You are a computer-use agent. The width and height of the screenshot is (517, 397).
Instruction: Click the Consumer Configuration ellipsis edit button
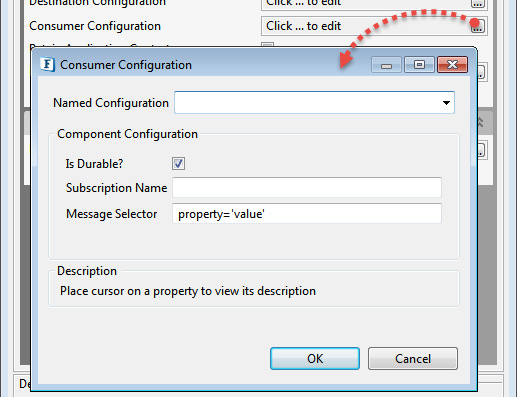[x=477, y=26]
